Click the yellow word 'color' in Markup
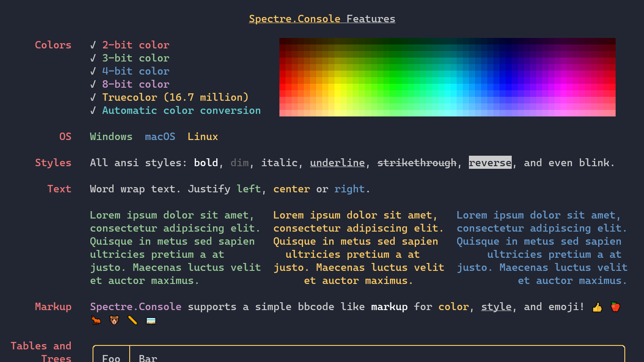This screenshot has height=362, width=644. [454, 307]
